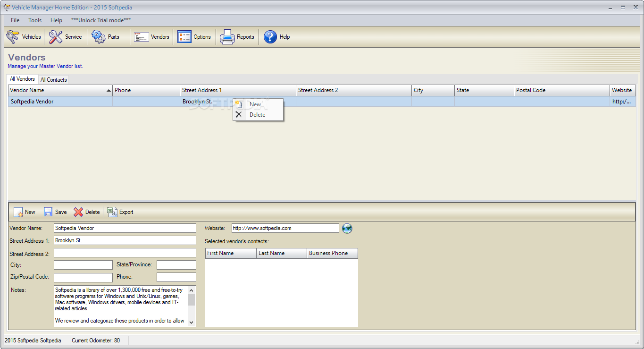Screen dimensions: 644x349
Task: Click the State/Province input field
Action: [x=176, y=265]
